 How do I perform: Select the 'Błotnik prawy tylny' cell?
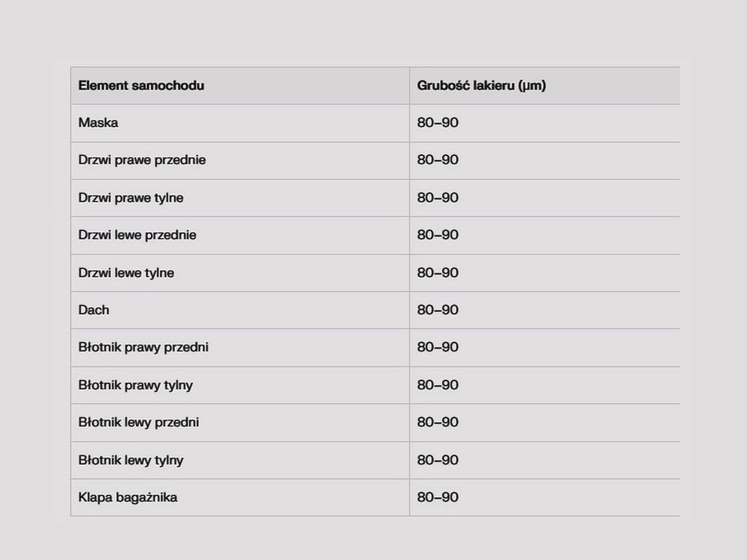pyautogui.click(x=240, y=385)
